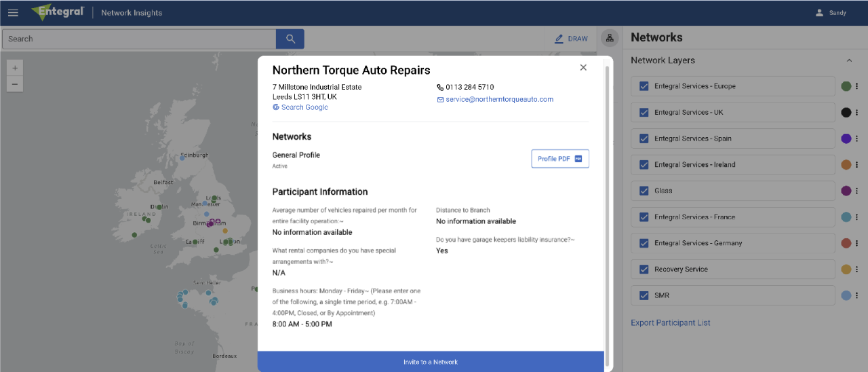Click the orange Ireland color swatch
The width and height of the screenshot is (868, 372).
(846, 165)
